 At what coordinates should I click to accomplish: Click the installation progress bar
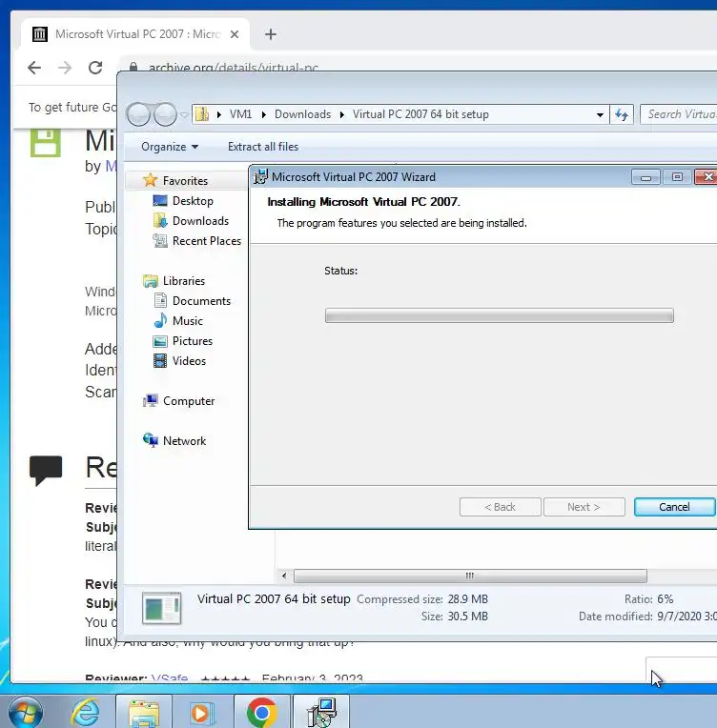(x=499, y=315)
